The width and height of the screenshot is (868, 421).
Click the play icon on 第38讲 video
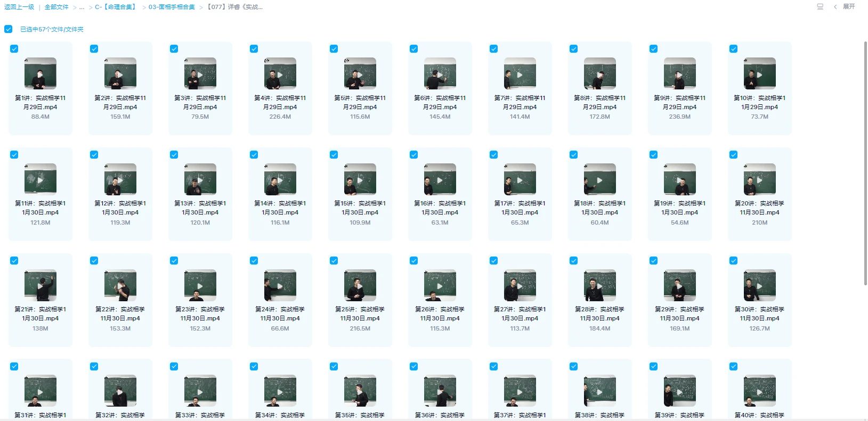pos(599,392)
